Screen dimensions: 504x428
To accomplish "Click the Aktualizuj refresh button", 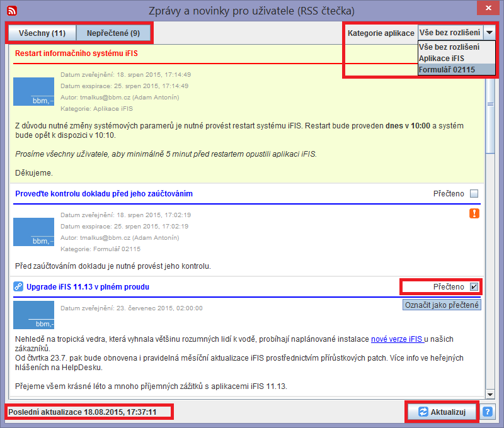I will (x=442, y=412).
